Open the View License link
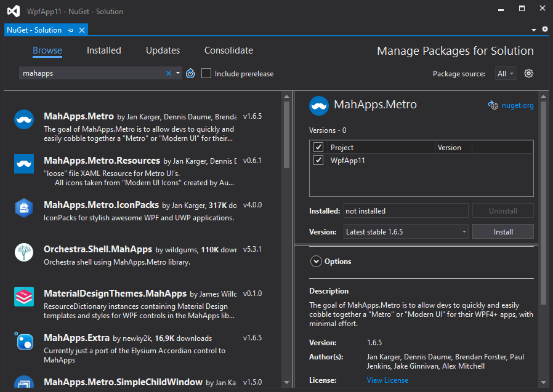The height and width of the screenshot is (392, 553). tap(387, 380)
